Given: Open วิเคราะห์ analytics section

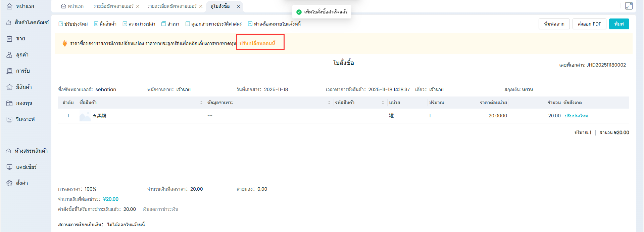Looking at the screenshot, I should [x=25, y=119].
